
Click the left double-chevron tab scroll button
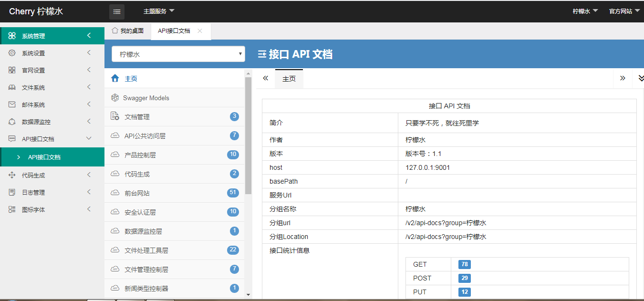tap(265, 78)
